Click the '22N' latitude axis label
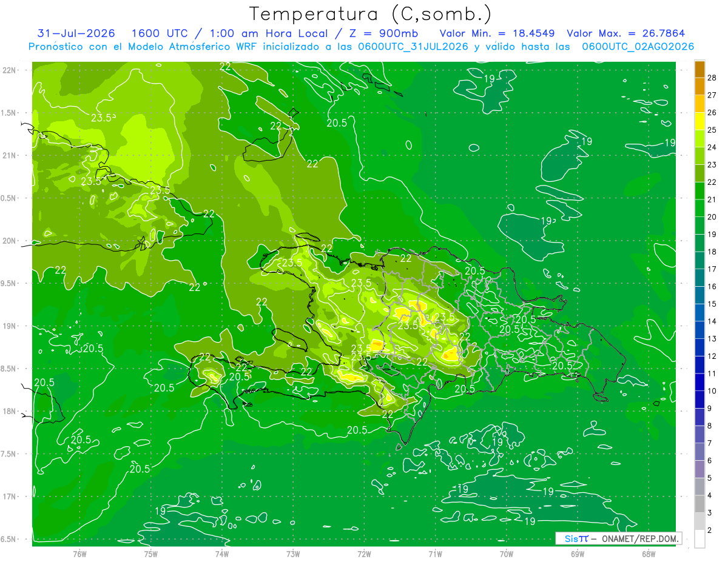728x562 pixels. click(x=10, y=70)
